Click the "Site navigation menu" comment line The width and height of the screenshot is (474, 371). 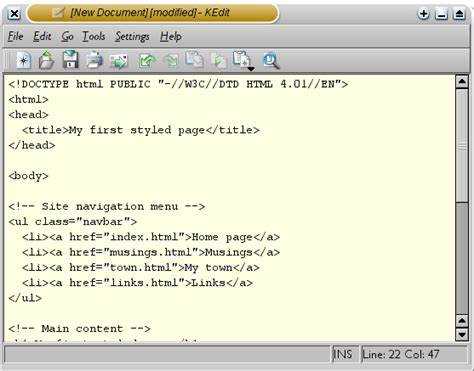point(107,206)
